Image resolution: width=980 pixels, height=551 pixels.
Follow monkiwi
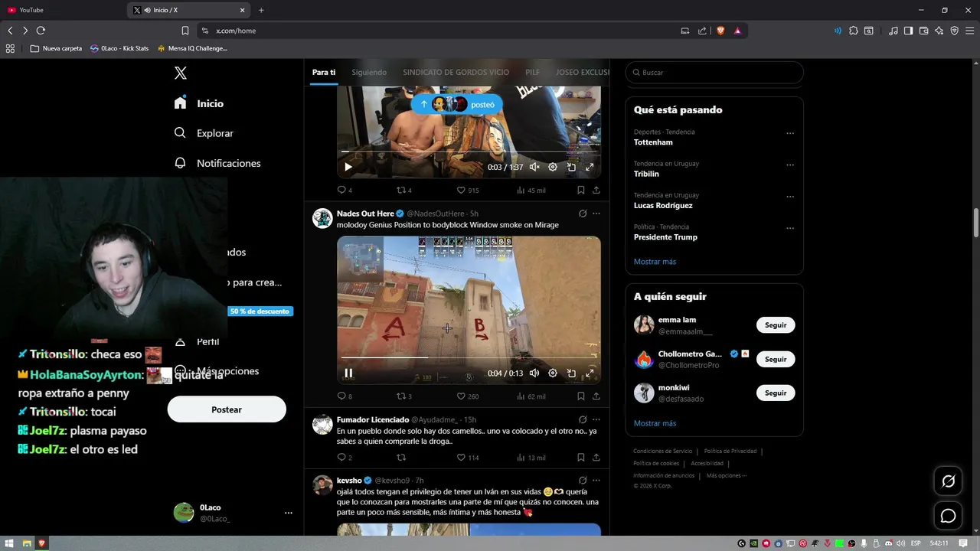pos(776,393)
